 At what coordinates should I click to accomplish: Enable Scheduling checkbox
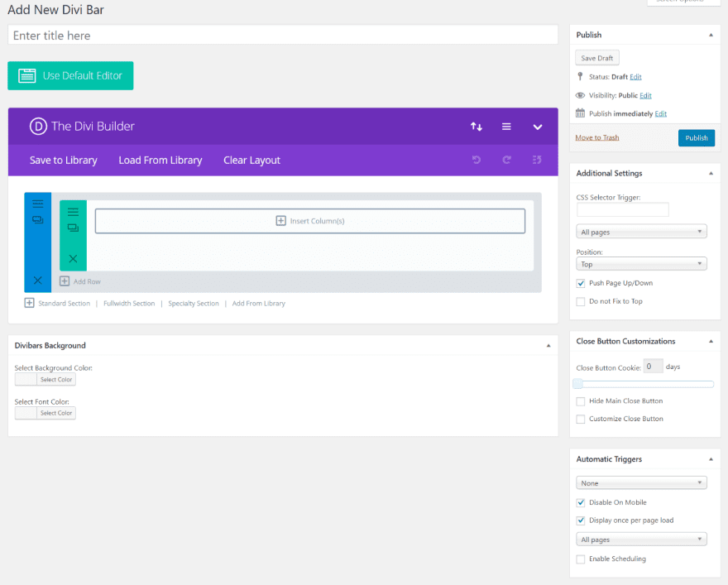581,559
